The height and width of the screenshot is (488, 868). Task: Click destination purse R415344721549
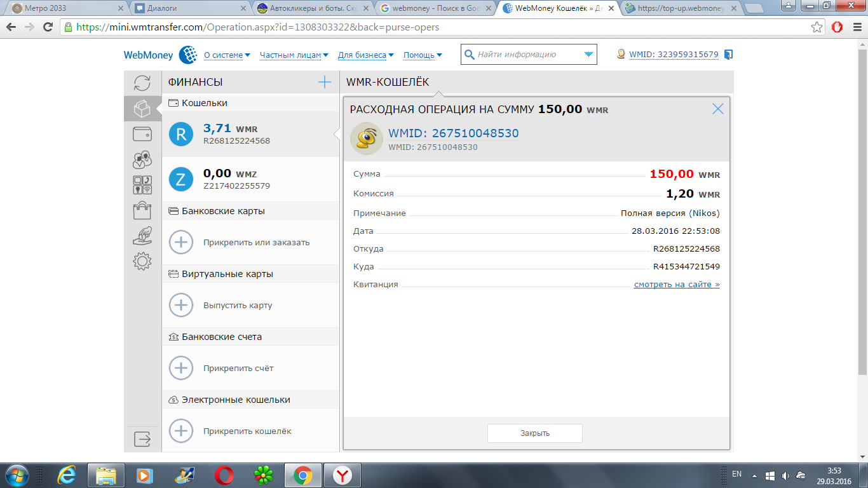686,267
